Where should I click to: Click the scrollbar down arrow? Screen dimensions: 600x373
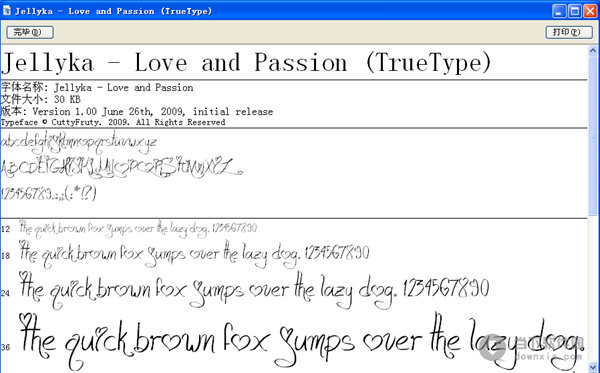pyautogui.click(x=593, y=368)
